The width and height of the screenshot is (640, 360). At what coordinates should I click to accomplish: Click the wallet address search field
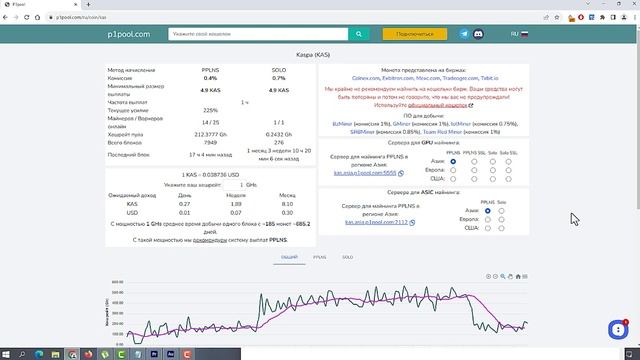pos(258,34)
